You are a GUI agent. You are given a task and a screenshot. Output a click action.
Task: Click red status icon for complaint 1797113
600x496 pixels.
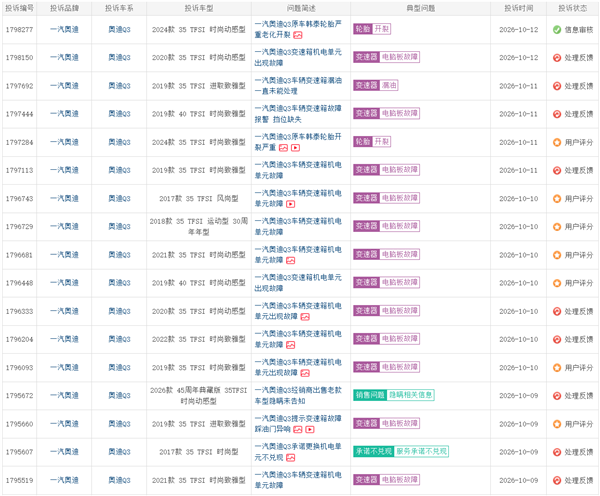pos(557,170)
